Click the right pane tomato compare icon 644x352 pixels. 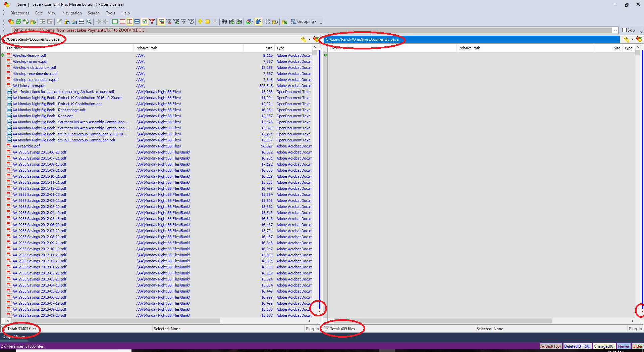[639, 39]
